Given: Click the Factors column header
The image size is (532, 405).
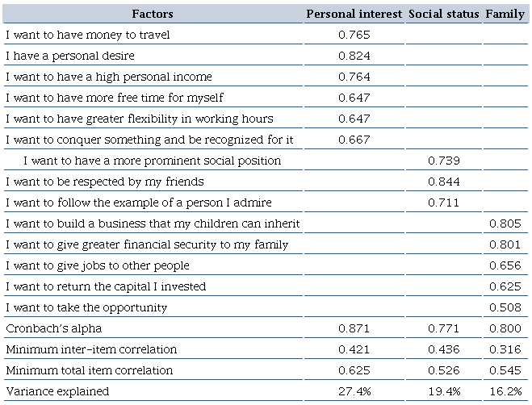Looking at the screenshot, I should click(x=153, y=14).
